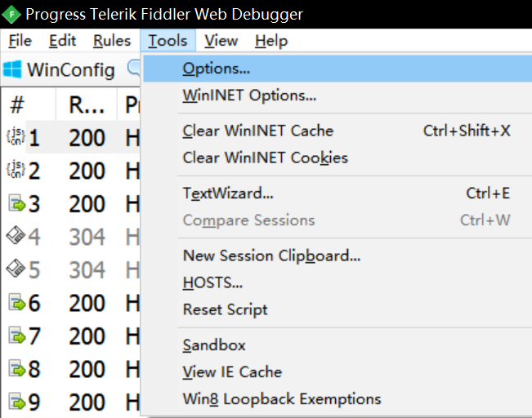This screenshot has height=418, width=532.
Task: Click the Result column header
Action: coord(86,104)
